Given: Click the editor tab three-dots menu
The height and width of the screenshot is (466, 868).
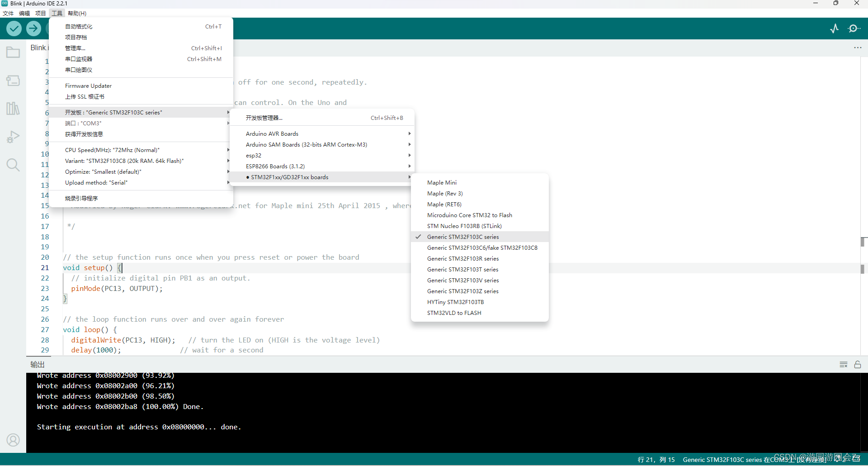Looking at the screenshot, I should point(858,48).
